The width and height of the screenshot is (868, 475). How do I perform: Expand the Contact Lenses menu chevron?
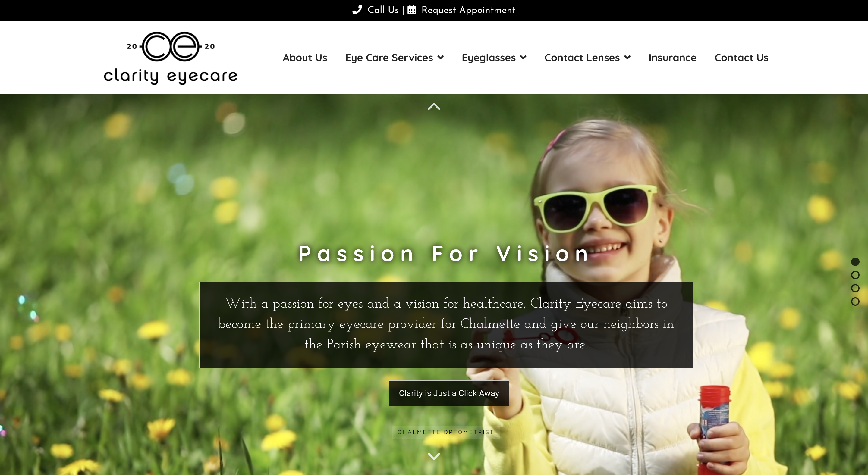[627, 58]
